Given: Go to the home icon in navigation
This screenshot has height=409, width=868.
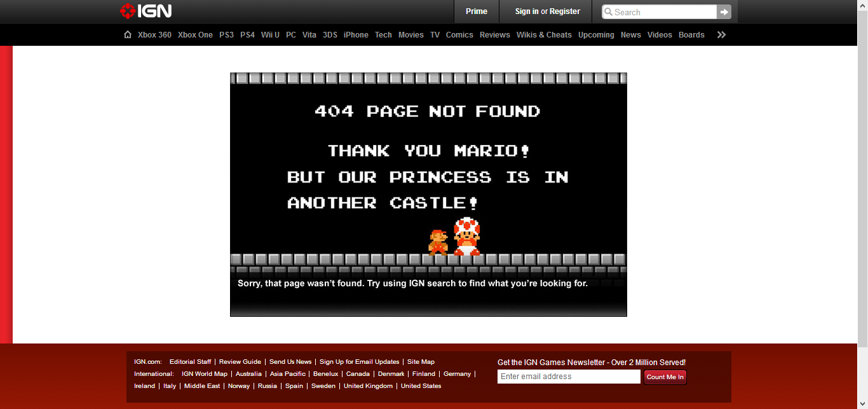Looking at the screenshot, I should point(128,35).
